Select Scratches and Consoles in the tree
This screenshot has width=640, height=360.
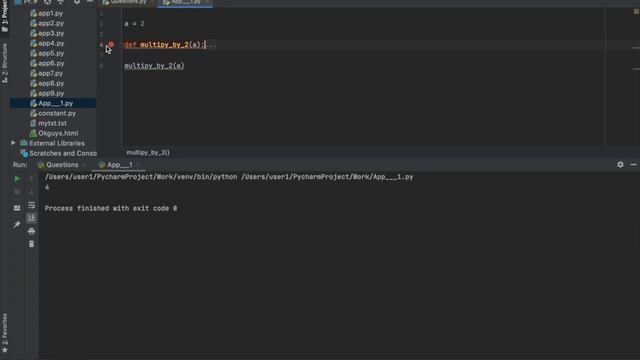(59, 153)
